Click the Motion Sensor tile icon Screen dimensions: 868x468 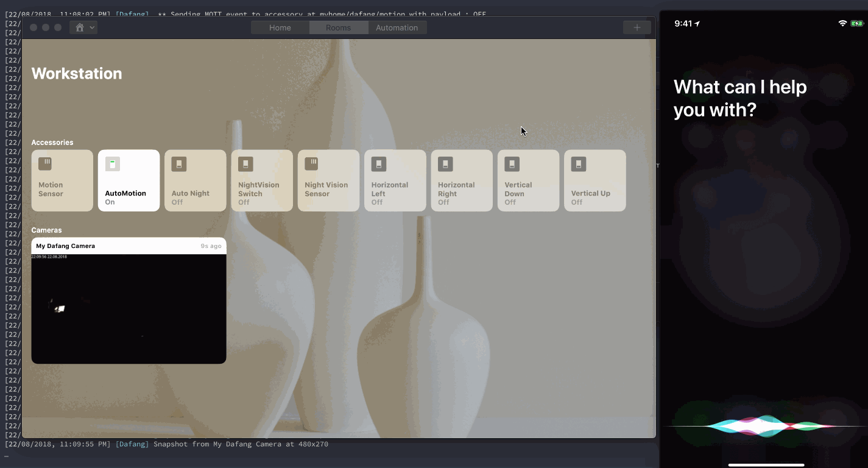click(45, 163)
